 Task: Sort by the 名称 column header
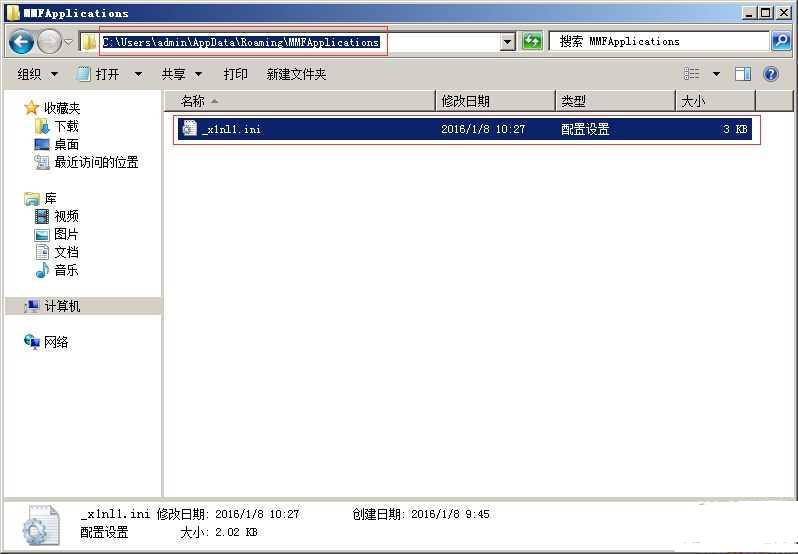point(300,101)
